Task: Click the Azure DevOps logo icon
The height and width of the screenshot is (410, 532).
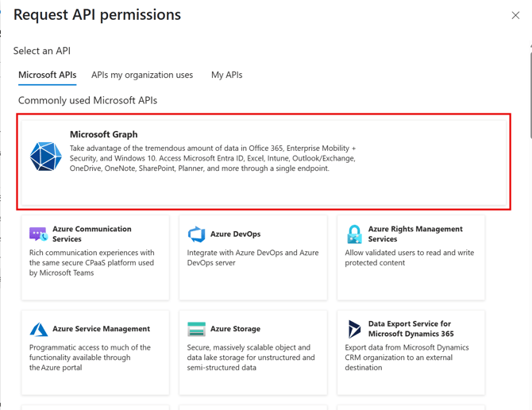Action: click(x=196, y=234)
